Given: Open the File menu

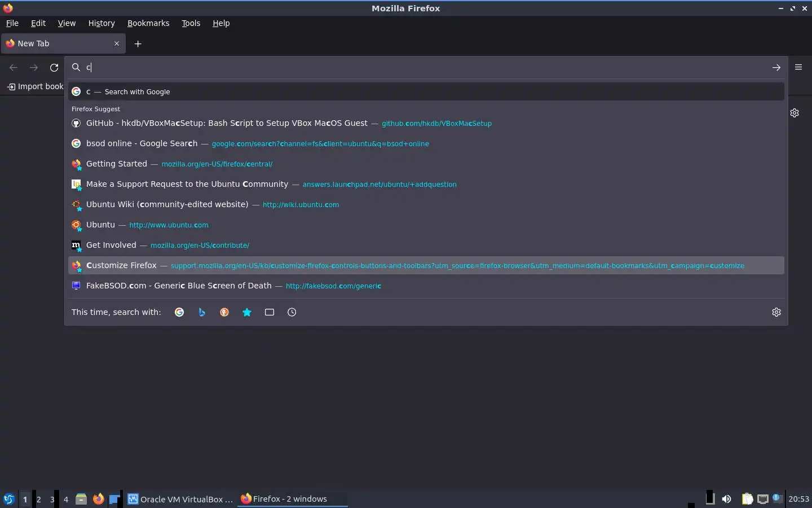Looking at the screenshot, I should tap(12, 23).
